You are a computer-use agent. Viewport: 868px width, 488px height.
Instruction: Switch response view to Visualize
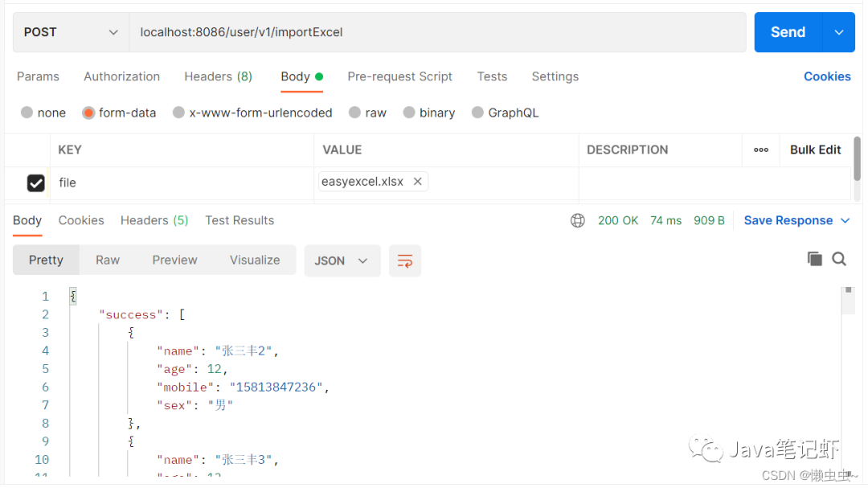click(255, 260)
